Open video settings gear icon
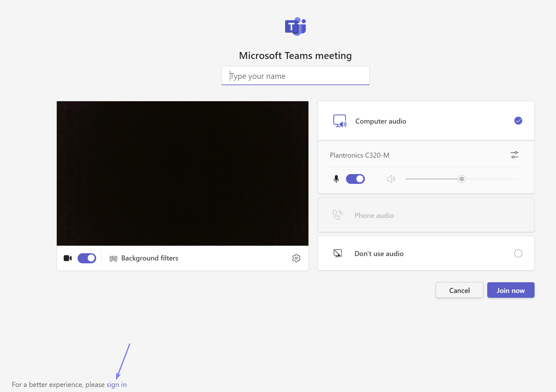Image resolution: width=556 pixels, height=392 pixels. coord(296,258)
